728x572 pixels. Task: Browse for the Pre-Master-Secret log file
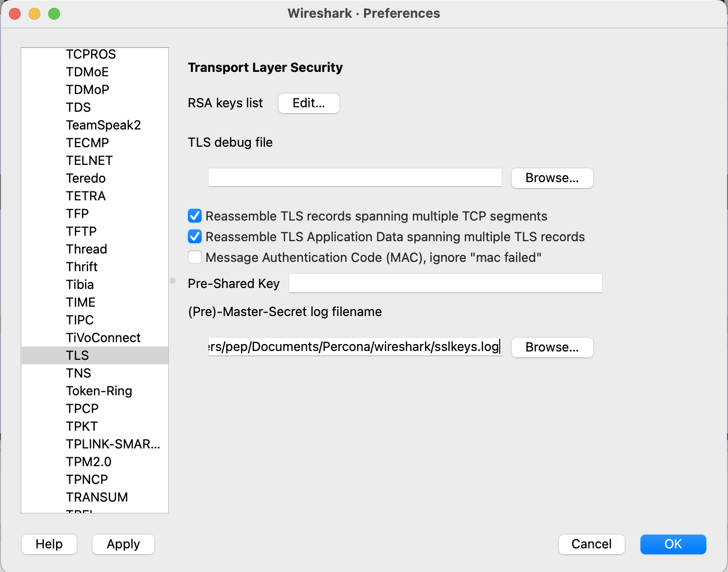pyautogui.click(x=552, y=347)
